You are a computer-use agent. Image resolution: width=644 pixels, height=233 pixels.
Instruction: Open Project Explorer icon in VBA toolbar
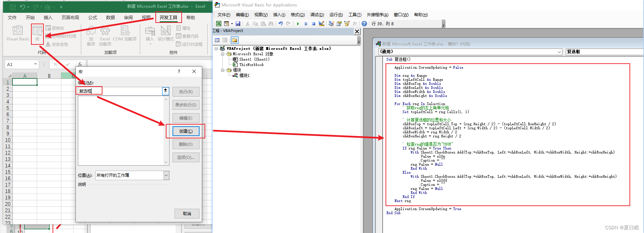click(x=331, y=24)
